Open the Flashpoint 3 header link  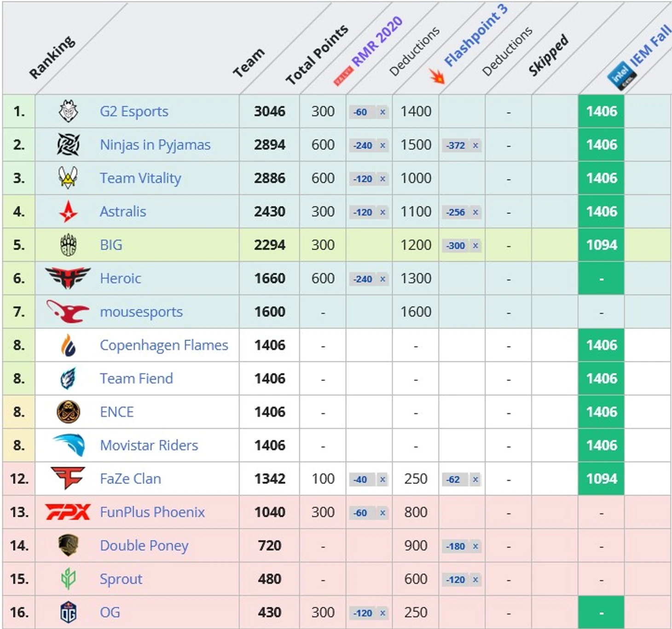coord(476,35)
